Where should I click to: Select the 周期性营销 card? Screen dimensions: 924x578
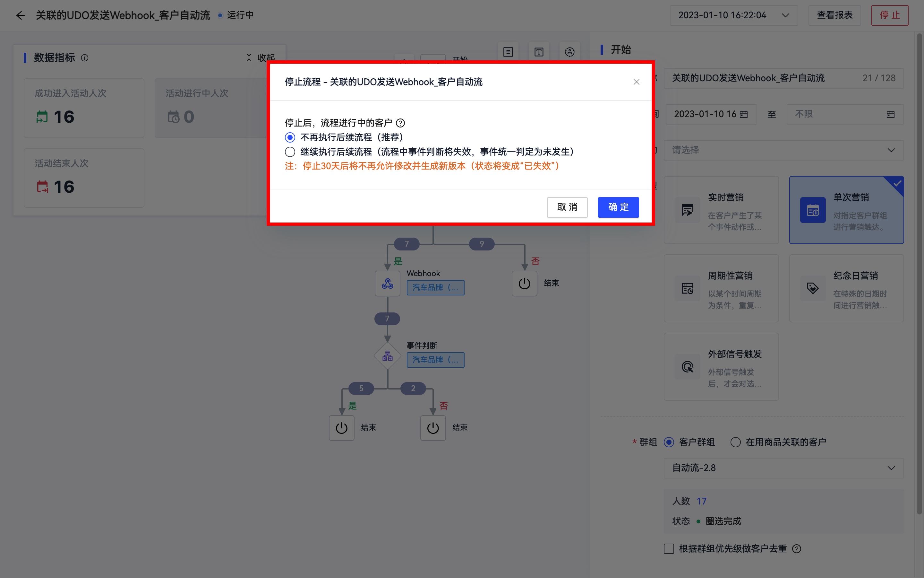pos(721,288)
